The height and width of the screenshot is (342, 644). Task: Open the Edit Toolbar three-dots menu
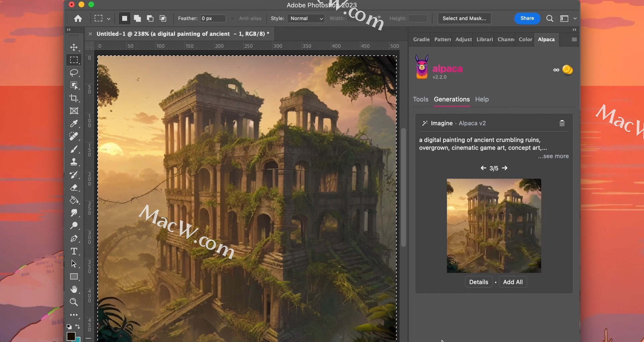[x=74, y=315]
